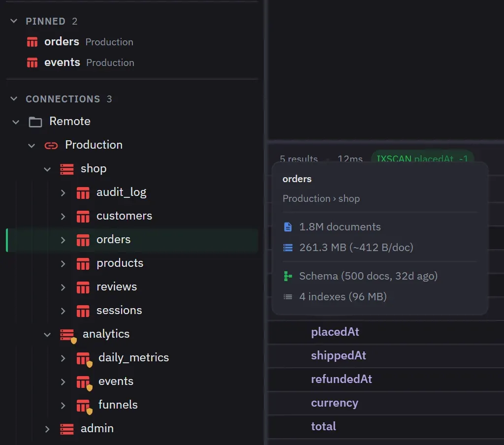Collapse the CONNECTIONS section chevron

pyautogui.click(x=14, y=99)
